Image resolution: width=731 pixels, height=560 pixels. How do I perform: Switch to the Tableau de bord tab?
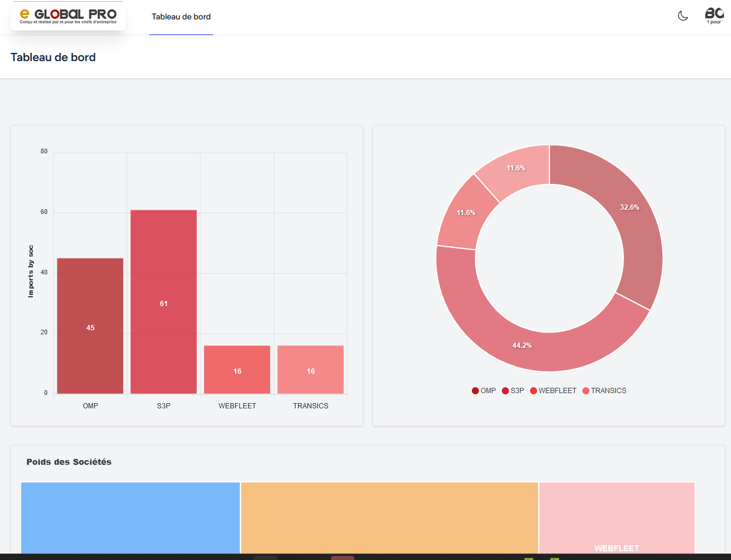point(181,17)
